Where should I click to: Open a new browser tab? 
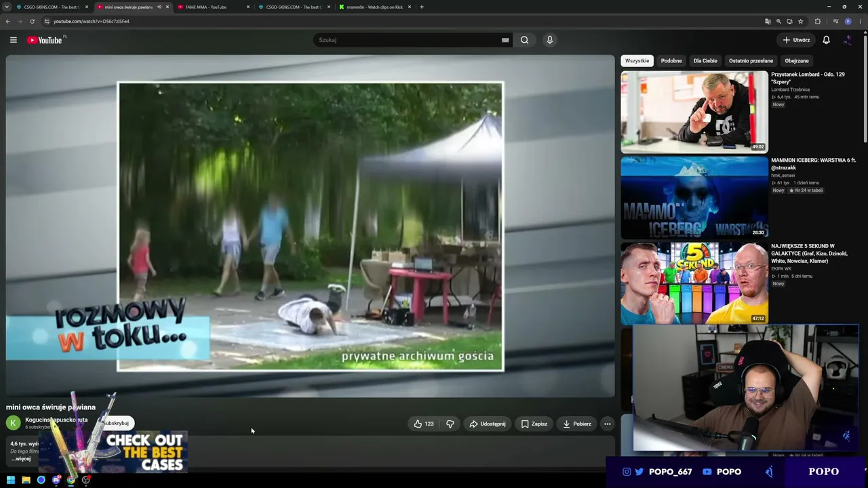pyautogui.click(x=422, y=7)
